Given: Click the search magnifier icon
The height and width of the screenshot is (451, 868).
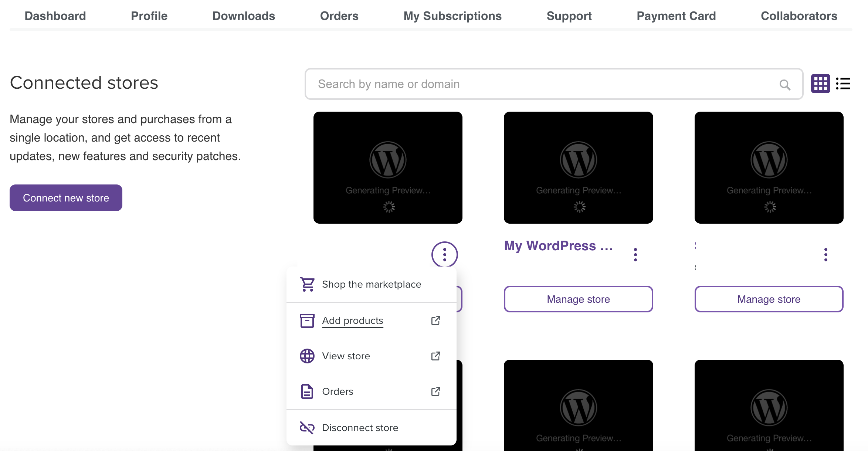Looking at the screenshot, I should click(785, 84).
